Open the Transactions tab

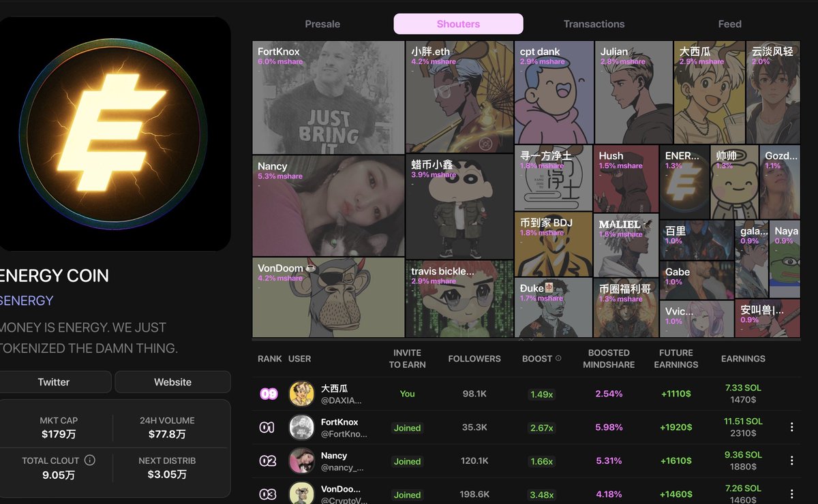pyautogui.click(x=594, y=24)
